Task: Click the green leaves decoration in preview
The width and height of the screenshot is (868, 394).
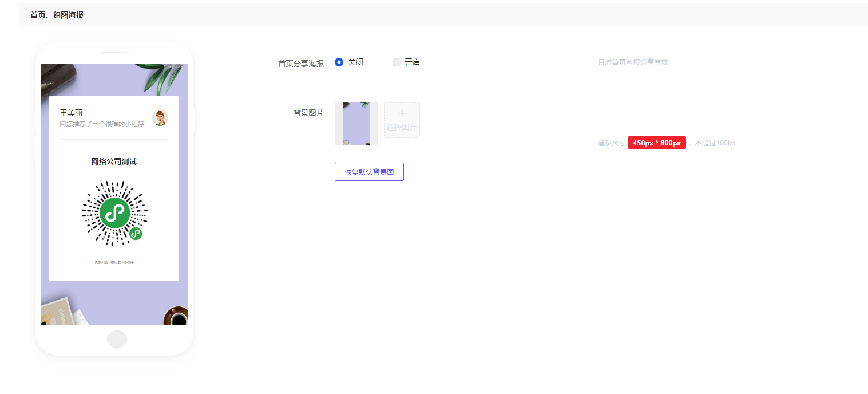Action: tap(164, 77)
